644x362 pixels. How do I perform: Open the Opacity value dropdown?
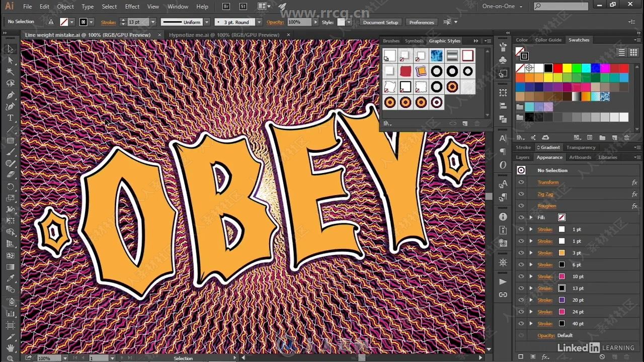[315, 22]
